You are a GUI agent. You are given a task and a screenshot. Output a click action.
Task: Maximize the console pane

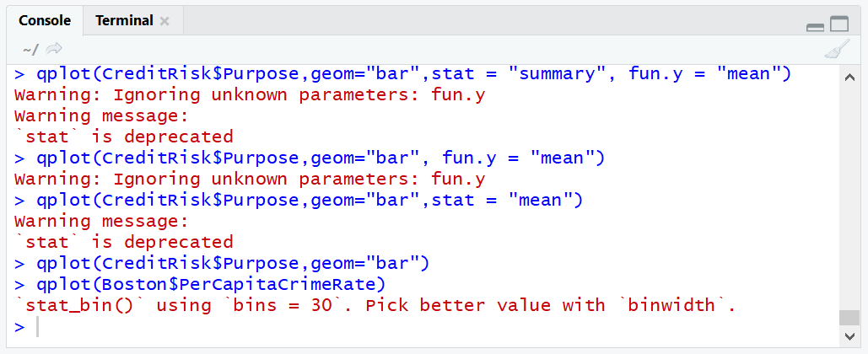pos(838,24)
